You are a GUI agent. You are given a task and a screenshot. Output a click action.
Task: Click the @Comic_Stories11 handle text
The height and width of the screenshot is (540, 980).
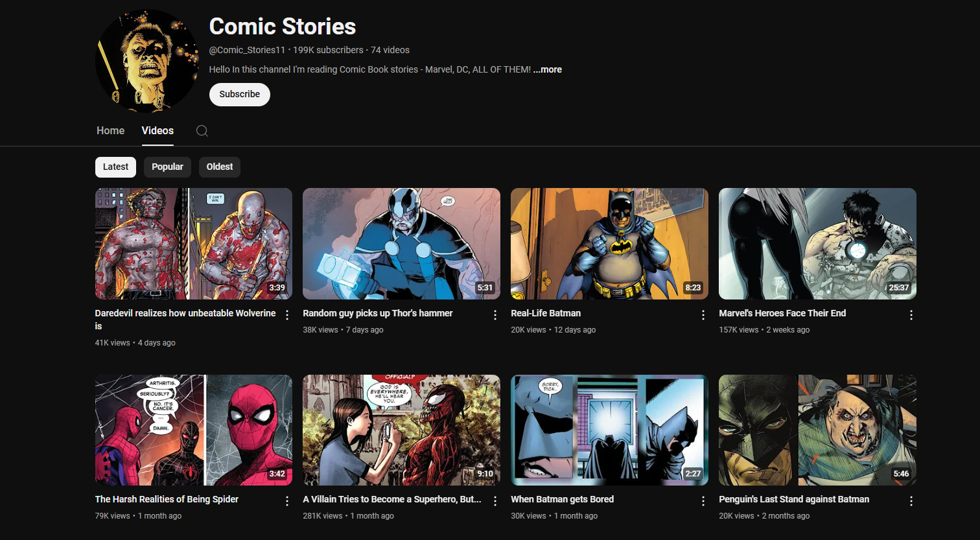247,50
